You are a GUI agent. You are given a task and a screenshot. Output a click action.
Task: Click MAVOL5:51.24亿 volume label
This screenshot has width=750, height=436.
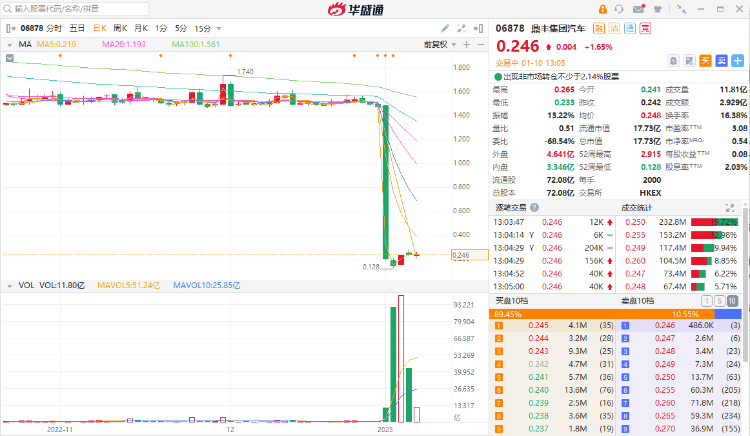coord(129,285)
